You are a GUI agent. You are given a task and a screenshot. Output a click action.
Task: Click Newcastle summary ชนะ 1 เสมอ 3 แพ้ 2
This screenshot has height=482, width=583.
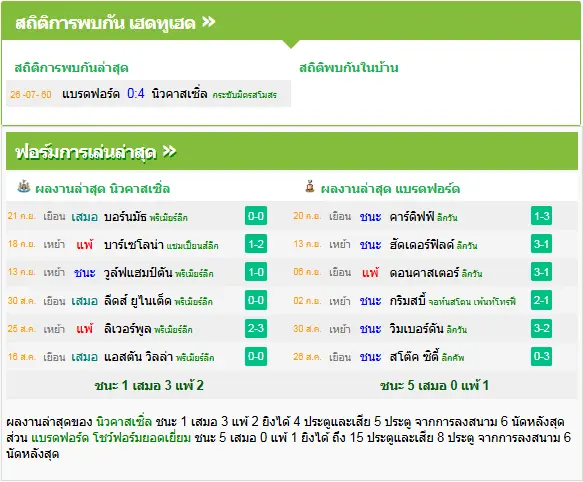(x=149, y=385)
